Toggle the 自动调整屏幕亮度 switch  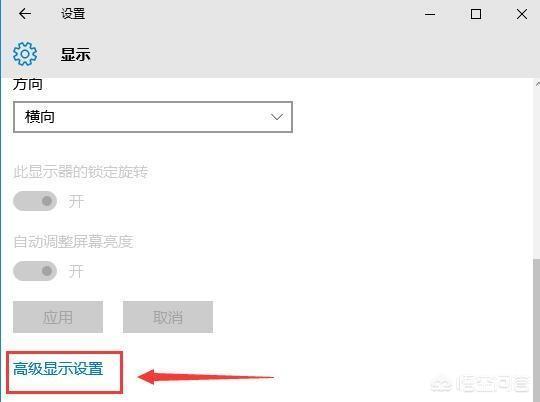[x=35, y=271]
